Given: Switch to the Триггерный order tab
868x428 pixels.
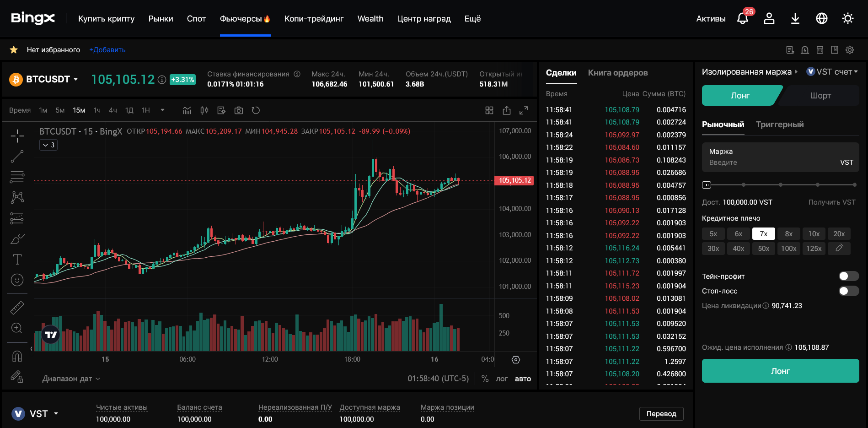Looking at the screenshot, I should pyautogui.click(x=779, y=125).
